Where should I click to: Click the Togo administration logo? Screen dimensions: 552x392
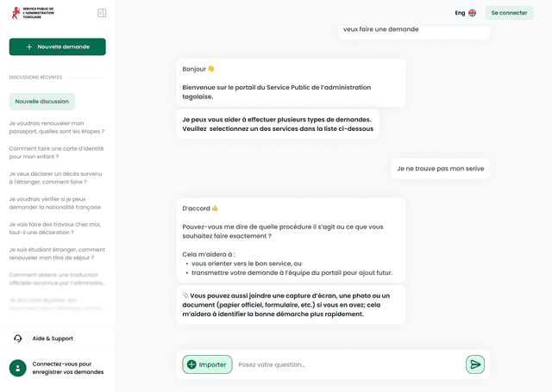tap(33, 13)
